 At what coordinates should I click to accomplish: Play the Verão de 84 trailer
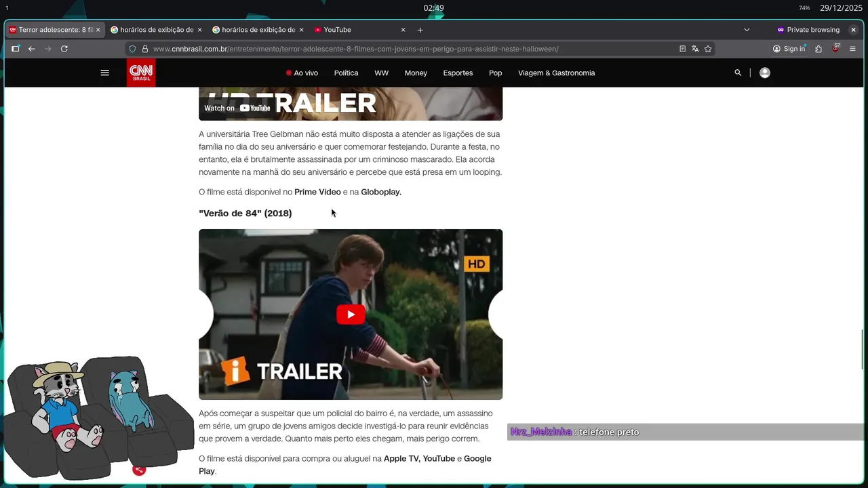tap(351, 314)
